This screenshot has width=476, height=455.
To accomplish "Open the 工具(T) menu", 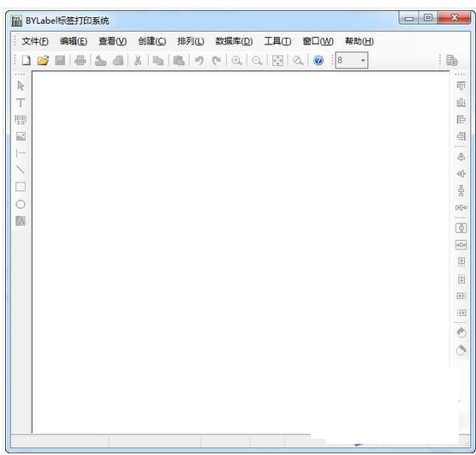I will [x=277, y=41].
